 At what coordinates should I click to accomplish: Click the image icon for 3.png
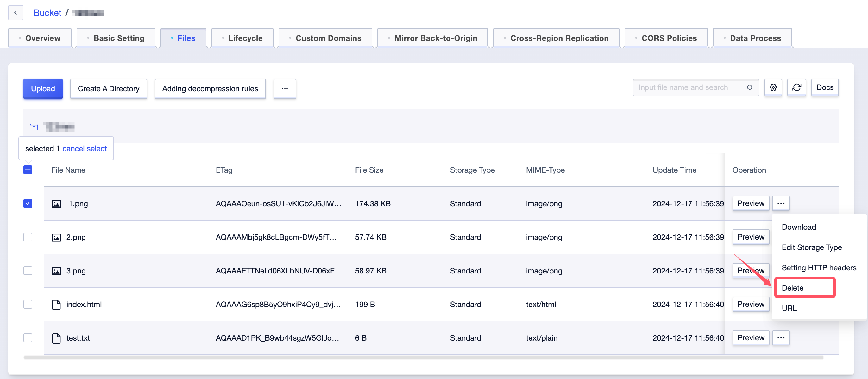tap(56, 271)
